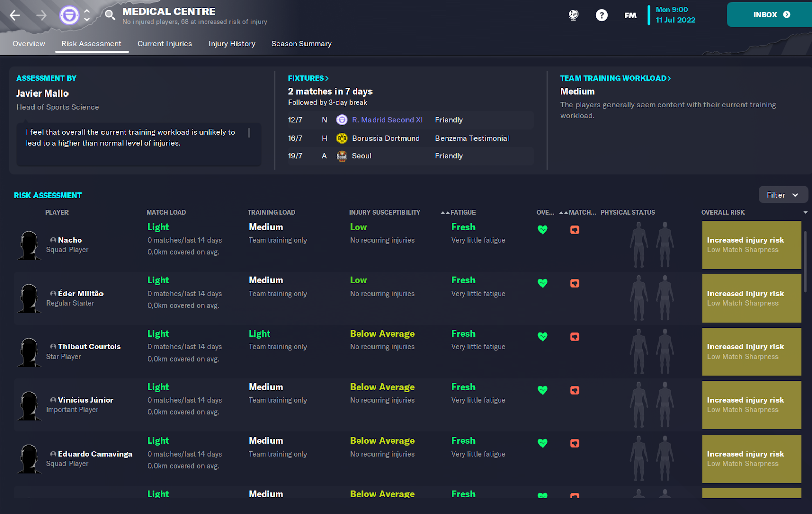Screen dimensions: 812x514
Task: Open the column options arrow beside Overall Risk
Action: click(x=805, y=212)
